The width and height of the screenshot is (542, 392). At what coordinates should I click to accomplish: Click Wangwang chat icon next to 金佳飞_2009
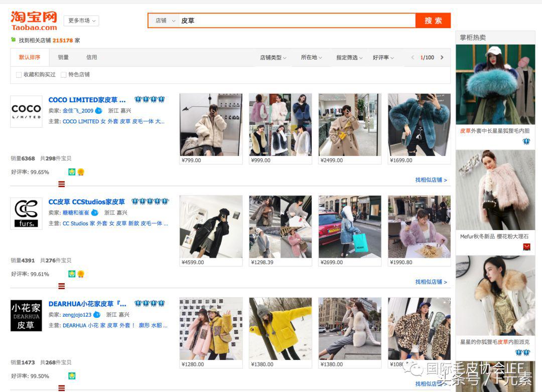(98, 110)
